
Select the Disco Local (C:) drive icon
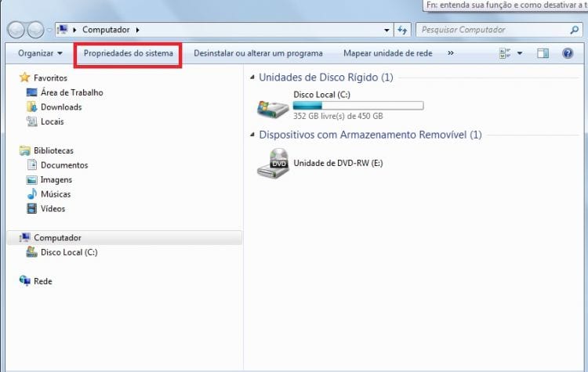coord(273,108)
